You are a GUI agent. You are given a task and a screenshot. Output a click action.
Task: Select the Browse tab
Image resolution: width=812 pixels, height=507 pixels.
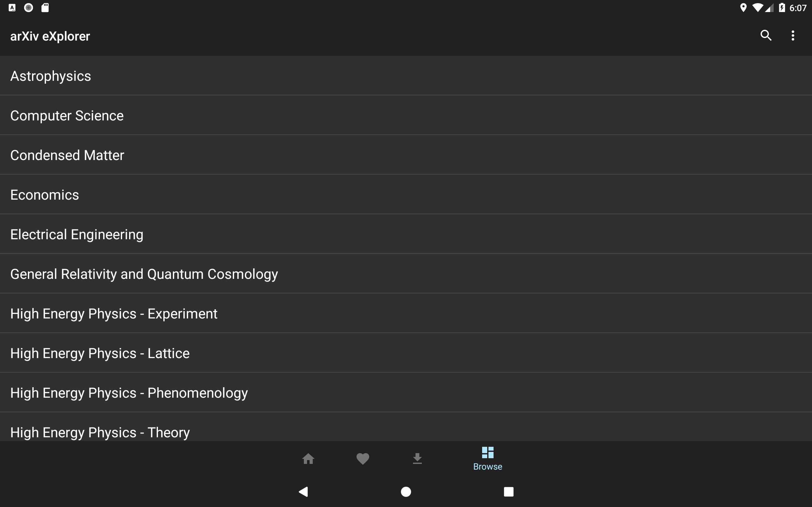pos(488,459)
